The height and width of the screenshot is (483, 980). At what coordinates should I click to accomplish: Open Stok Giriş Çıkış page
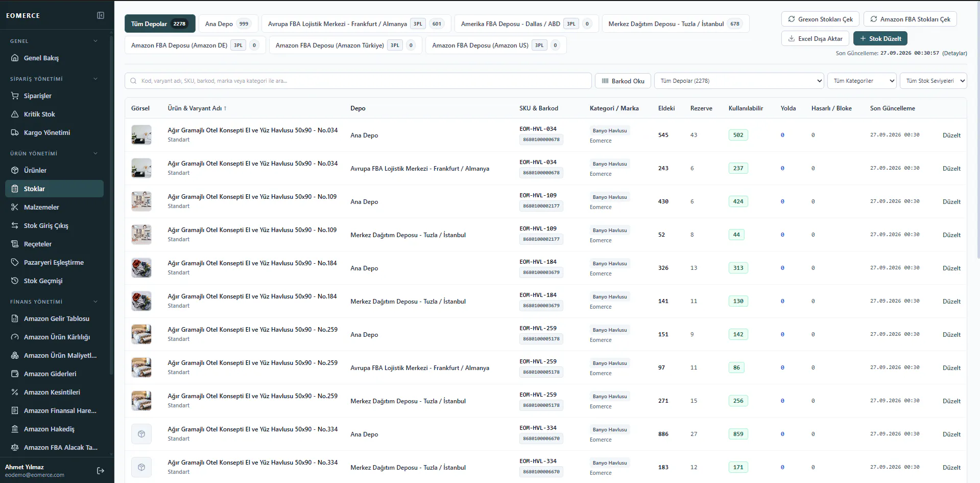tap(55, 226)
